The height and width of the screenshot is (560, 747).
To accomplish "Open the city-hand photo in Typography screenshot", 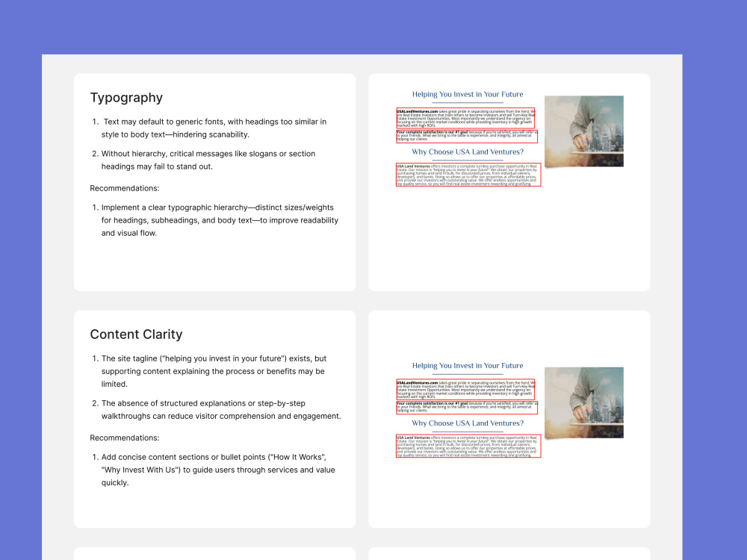I will coord(584,131).
